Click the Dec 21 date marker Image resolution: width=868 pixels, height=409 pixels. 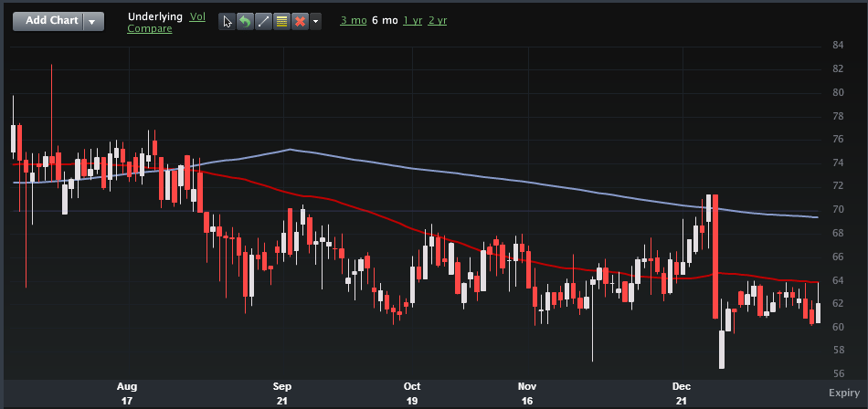coord(681,393)
